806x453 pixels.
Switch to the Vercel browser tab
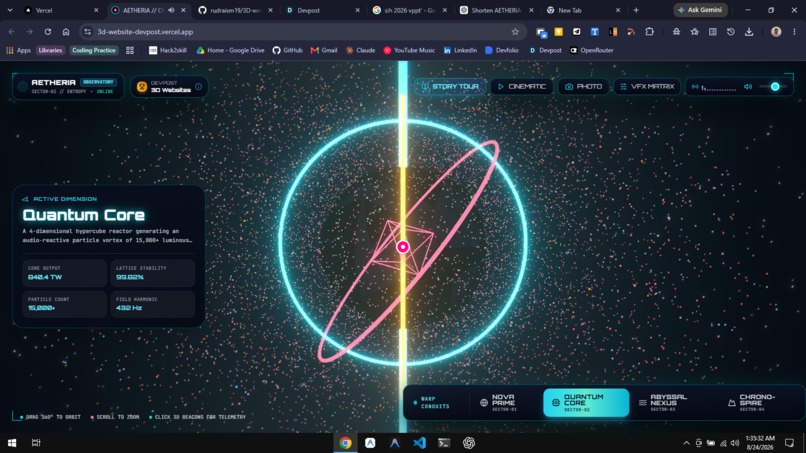point(59,10)
